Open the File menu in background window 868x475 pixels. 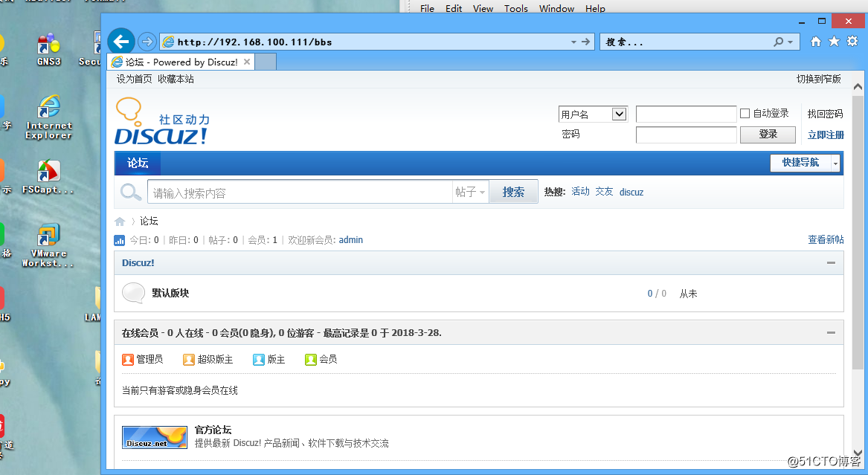(428, 8)
